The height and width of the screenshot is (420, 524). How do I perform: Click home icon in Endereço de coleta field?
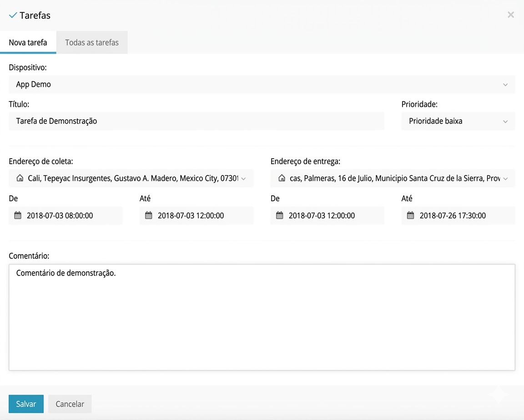click(x=20, y=179)
